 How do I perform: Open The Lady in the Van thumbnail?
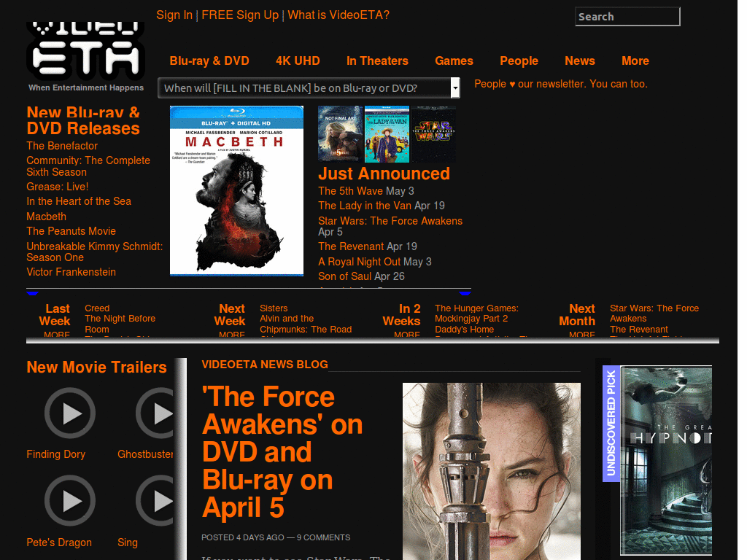pyautogui.click(x=387, y=134)
